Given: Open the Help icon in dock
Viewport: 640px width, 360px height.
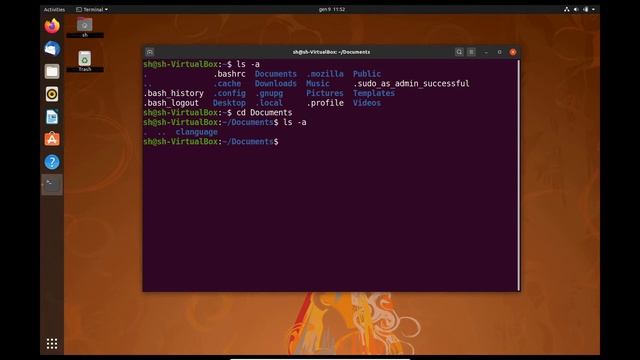Looking at the screenshot, I should point(52,162).
